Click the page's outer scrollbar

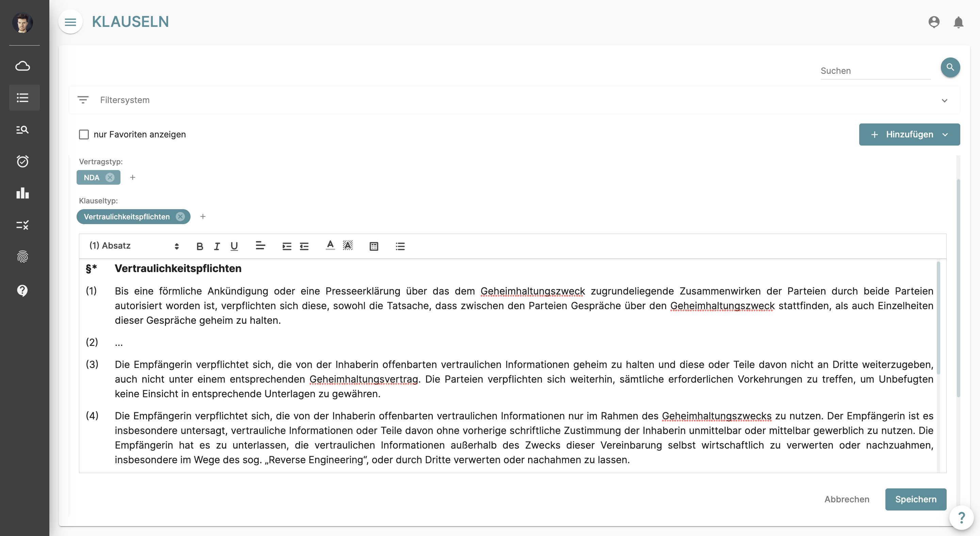point(958,288)
